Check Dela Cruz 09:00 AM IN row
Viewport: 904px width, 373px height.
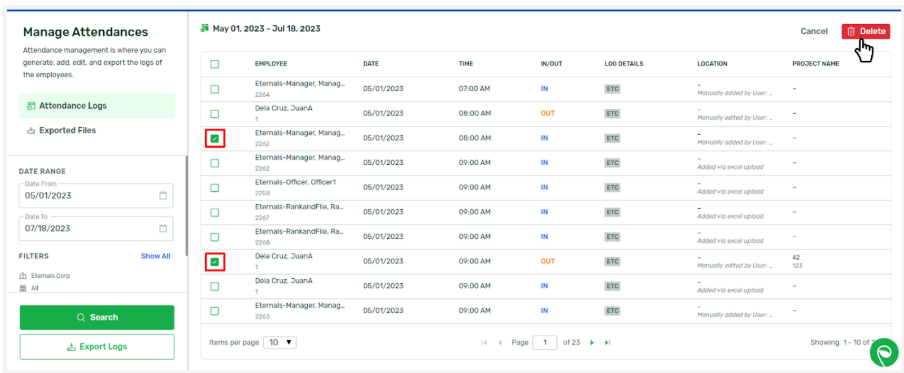click(214, 286)
